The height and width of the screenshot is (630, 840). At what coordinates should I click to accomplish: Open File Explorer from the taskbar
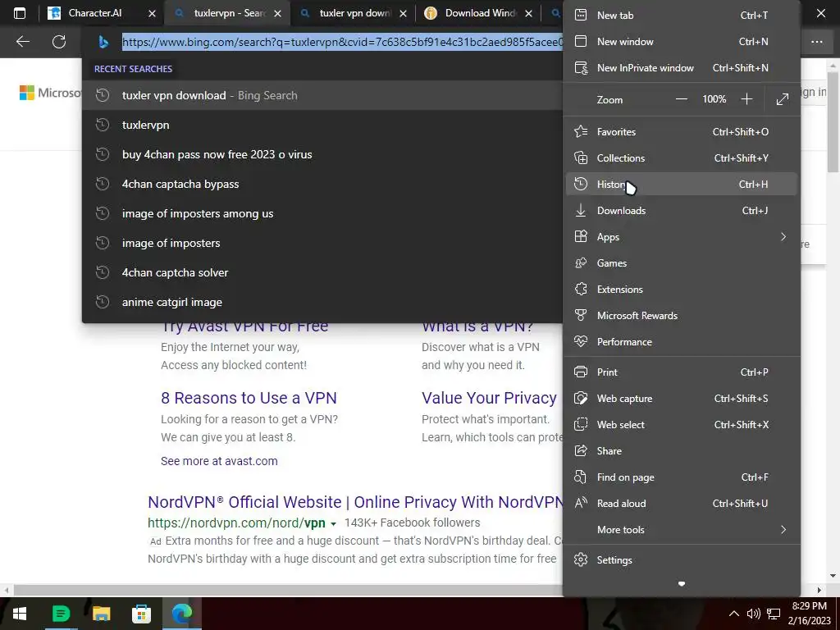click(x=101, y=614)
